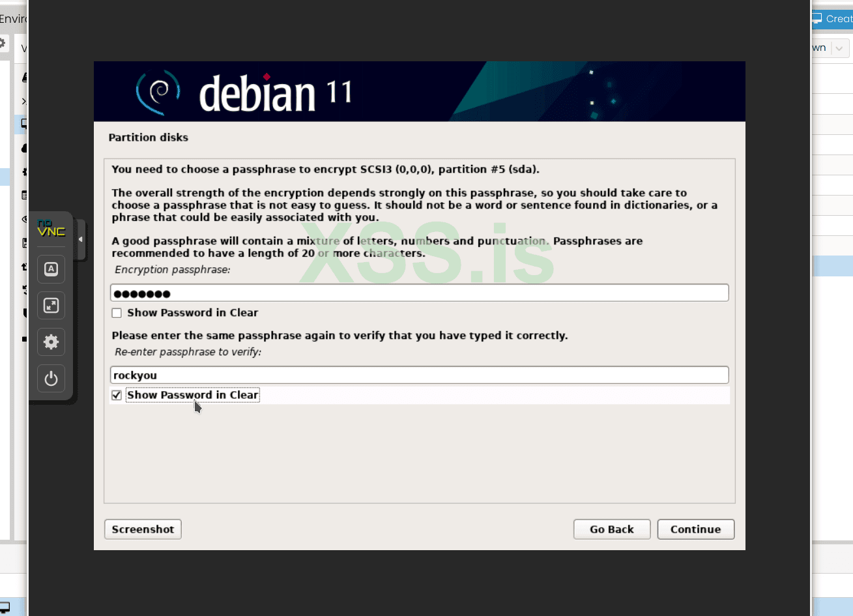
Task: Click the "You need to choose a passphrase" sentence
Action: [x=325, y=169]
